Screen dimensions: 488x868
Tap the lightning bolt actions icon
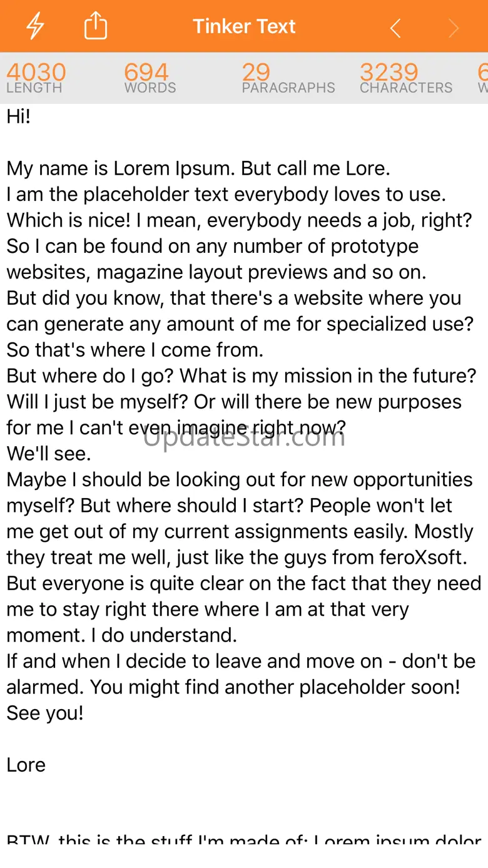pyautogui.click(x=35, y=27)
